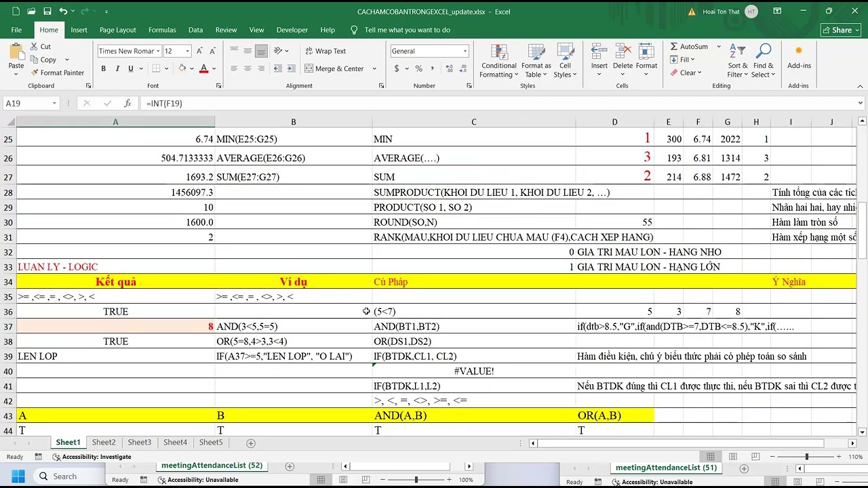Toggle Wrap Text
The image size is (868, 488).
325,51
